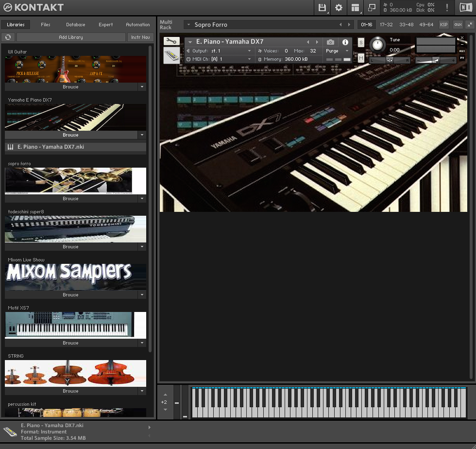Screen dimensions: 476x449
Task: Open instrument name dropdown beside E. Piano
Action: (190, 42)
